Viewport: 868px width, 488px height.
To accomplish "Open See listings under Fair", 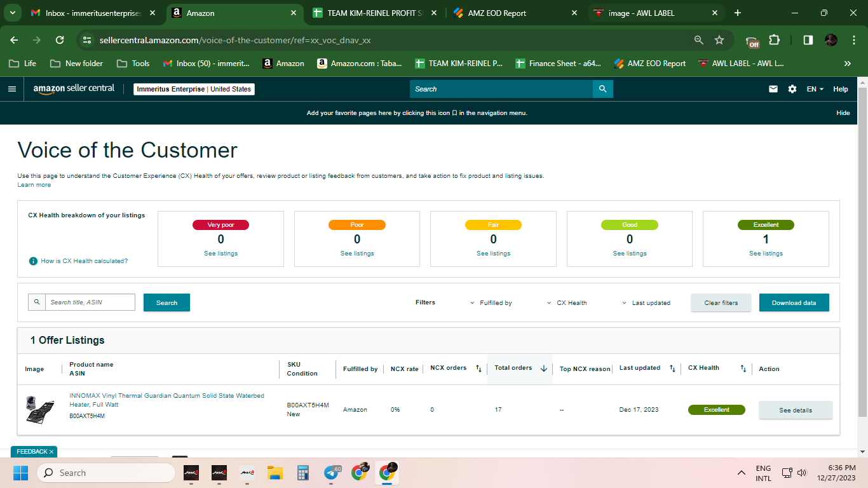I will click(x=493, y=254).
